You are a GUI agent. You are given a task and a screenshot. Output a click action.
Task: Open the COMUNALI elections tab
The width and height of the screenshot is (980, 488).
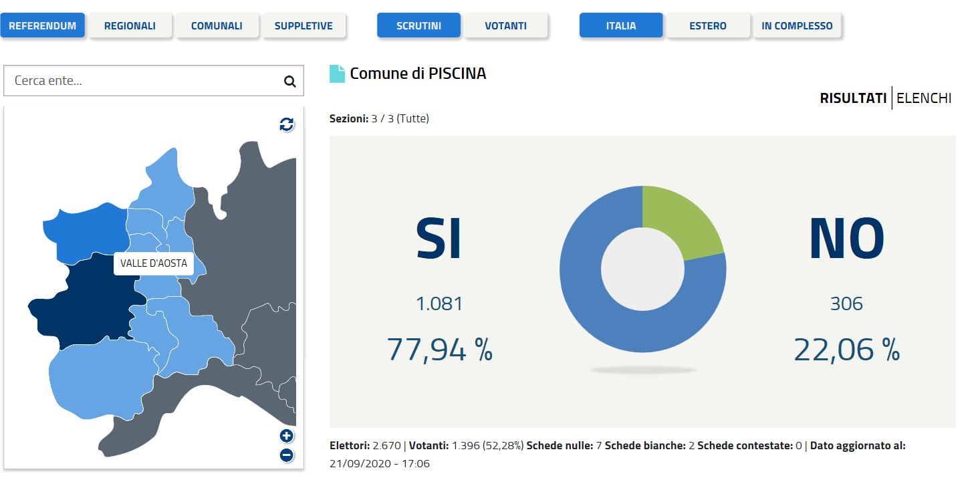point(217,26)
